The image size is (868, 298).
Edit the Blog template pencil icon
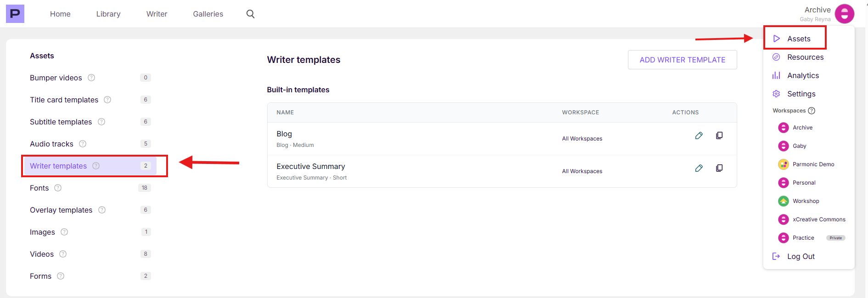[x=699, y=135]
